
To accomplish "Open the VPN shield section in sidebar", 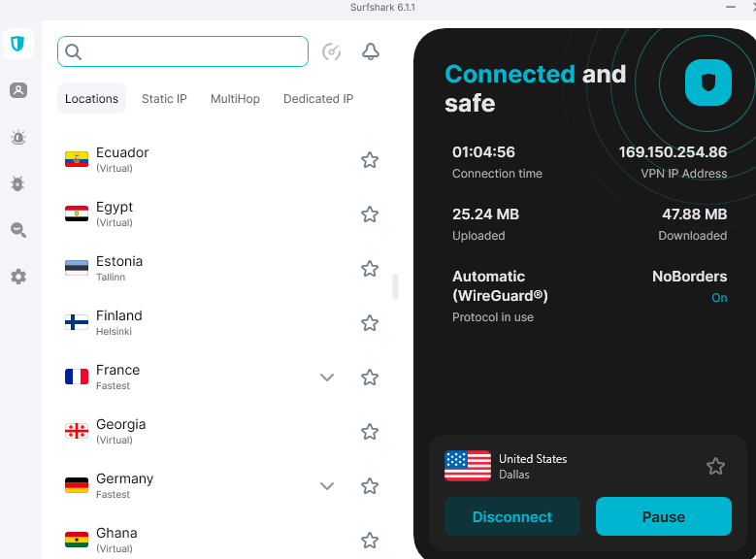I will point(18,44).
